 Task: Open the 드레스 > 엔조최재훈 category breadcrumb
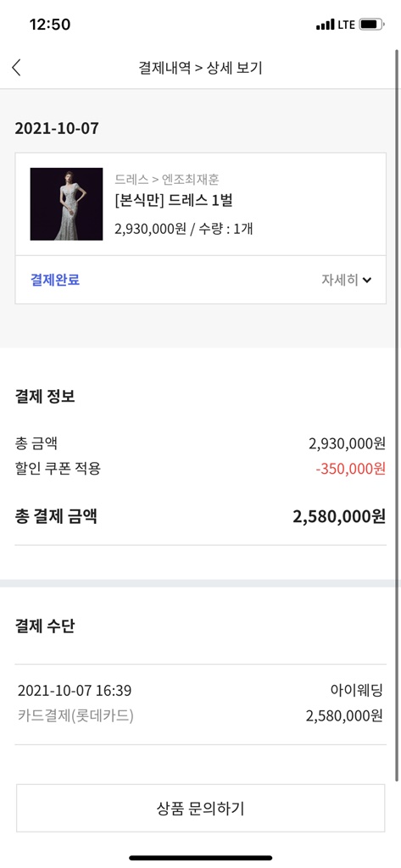click(x=167, y=180)
